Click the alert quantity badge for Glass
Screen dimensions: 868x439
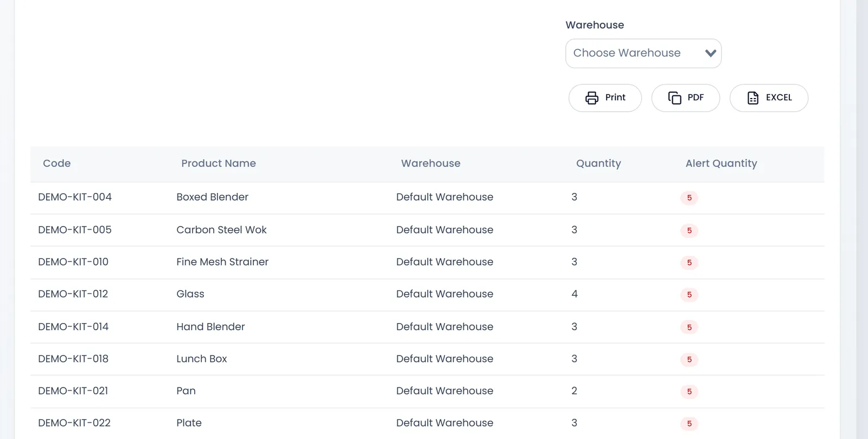689,295
